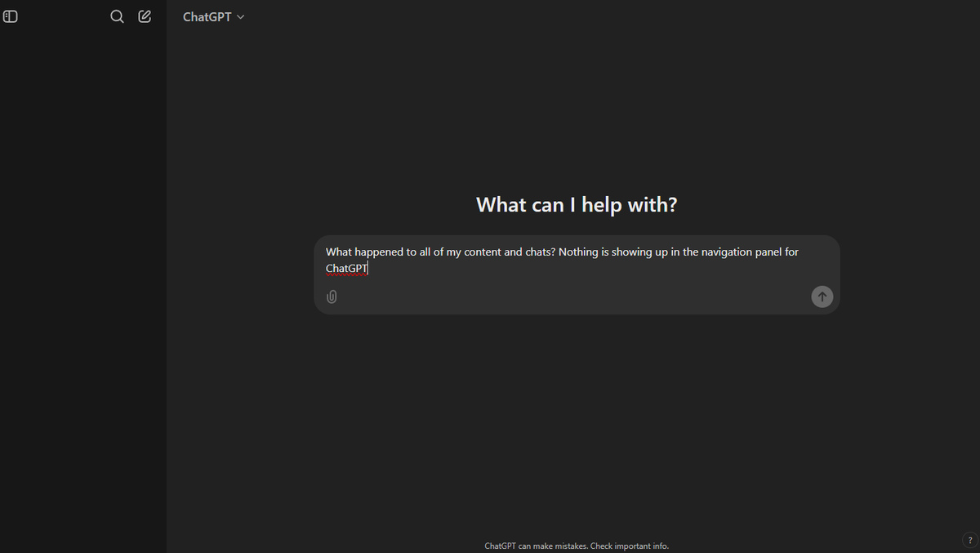
Task: Send the message with the up-arrow button
Action: pyautogui.click(x=822, y=297)
